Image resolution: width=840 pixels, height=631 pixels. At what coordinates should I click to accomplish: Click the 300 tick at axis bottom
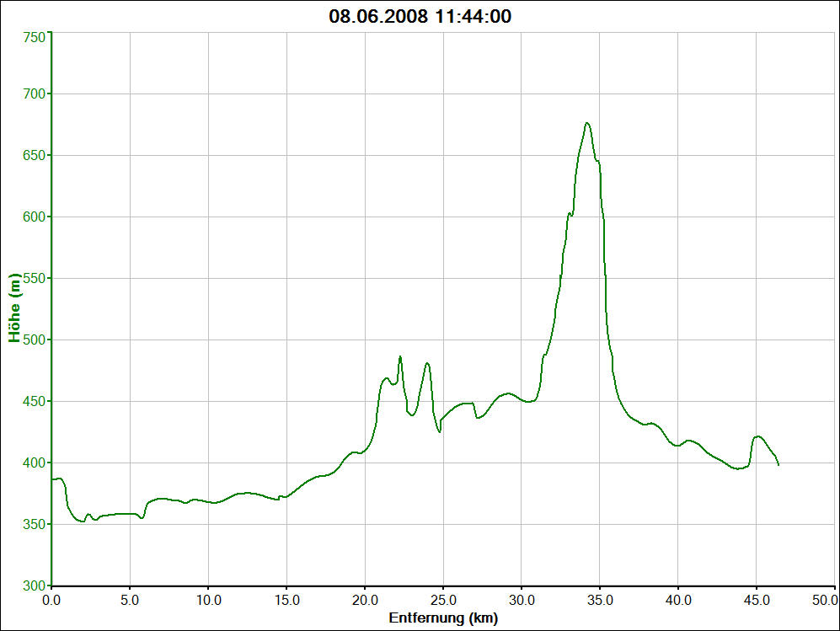[34, 585]
